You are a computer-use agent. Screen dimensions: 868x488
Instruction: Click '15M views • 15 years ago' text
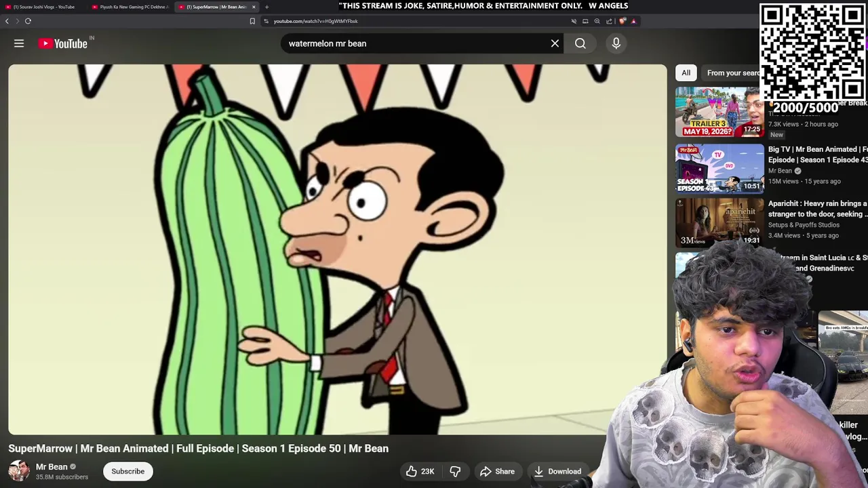pyautogui.click(x=804, y=182)
